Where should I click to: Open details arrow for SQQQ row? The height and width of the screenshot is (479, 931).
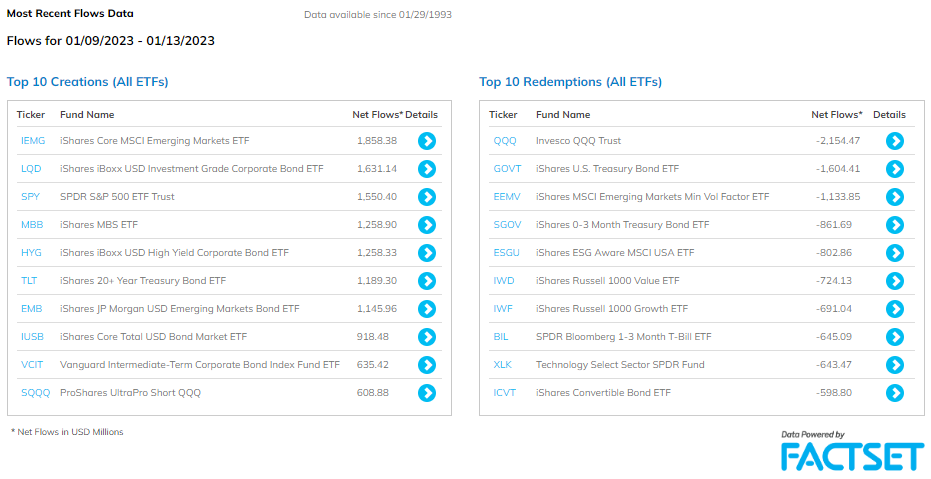(x=427, y=393)
